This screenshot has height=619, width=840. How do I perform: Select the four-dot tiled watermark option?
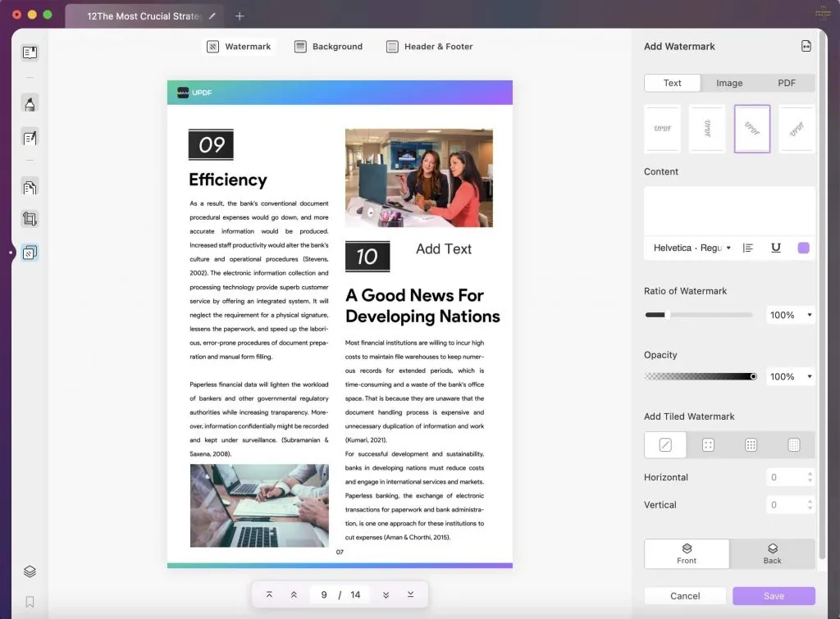tap(708, 445)
